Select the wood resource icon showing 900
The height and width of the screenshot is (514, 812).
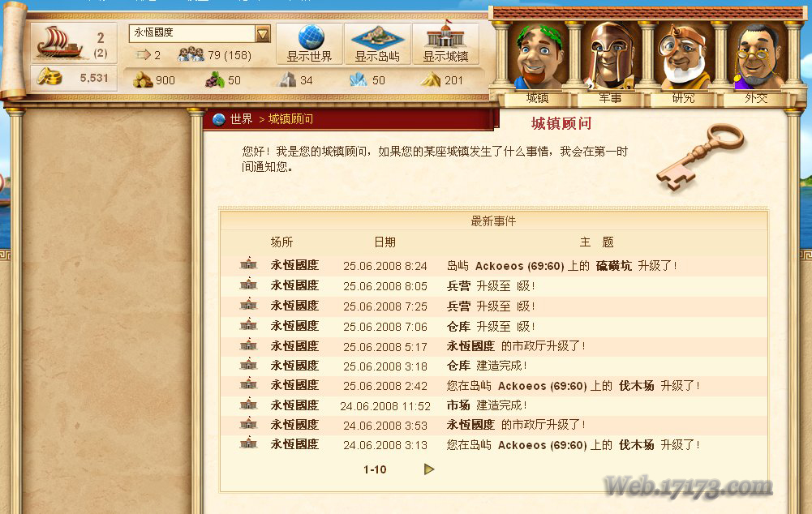(x=143, y=79)
